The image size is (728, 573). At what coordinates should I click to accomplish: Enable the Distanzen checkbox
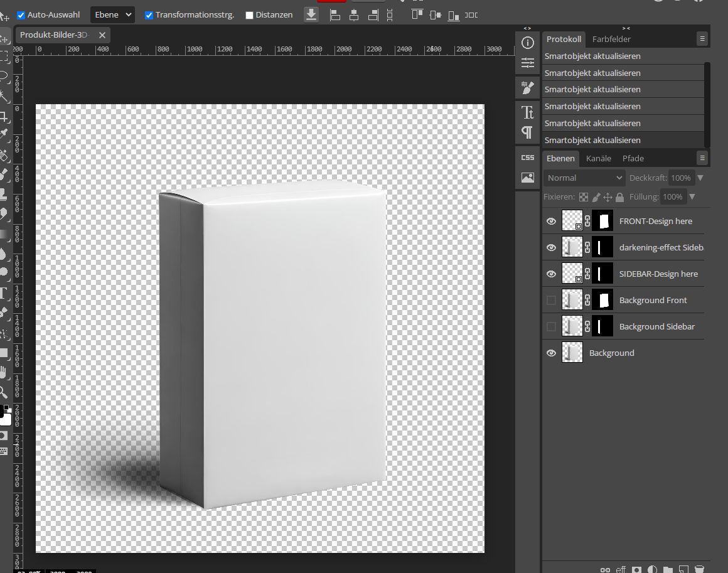click(249, 14)
